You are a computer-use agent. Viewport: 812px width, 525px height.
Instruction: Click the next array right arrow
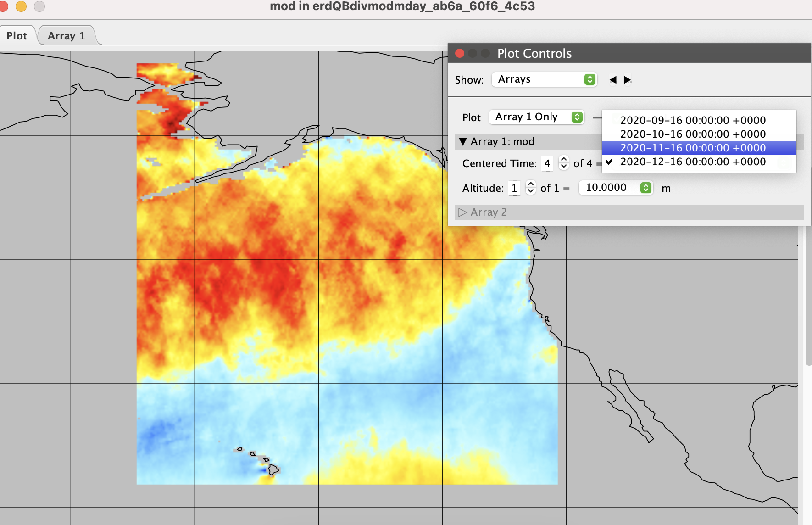pyautogui.click(x=627, y=80)
